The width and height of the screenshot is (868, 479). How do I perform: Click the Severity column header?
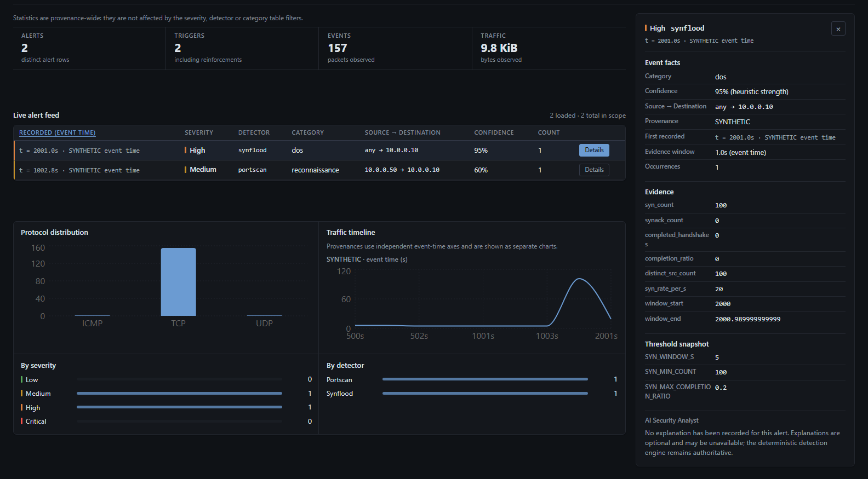(x=199, y=132)
